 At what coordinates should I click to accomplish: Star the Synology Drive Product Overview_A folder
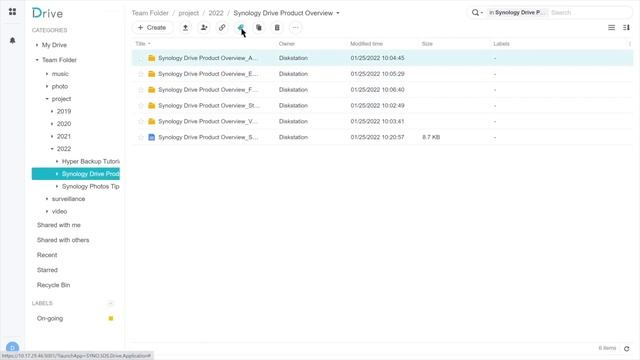pyautogui.click(x=141, y=58)
